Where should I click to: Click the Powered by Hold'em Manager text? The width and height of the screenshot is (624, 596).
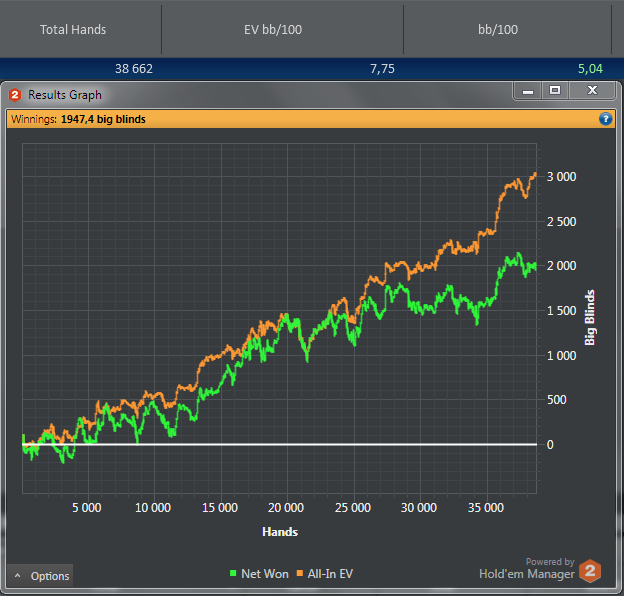pyautogui.click(x=527, y=568)
